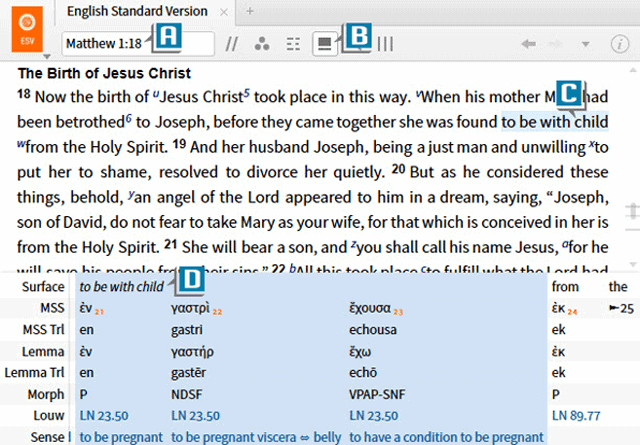This screenshot has width=640, height=445.
Task: Click the link set dashed-grid icon
Action: click(293, 44)
